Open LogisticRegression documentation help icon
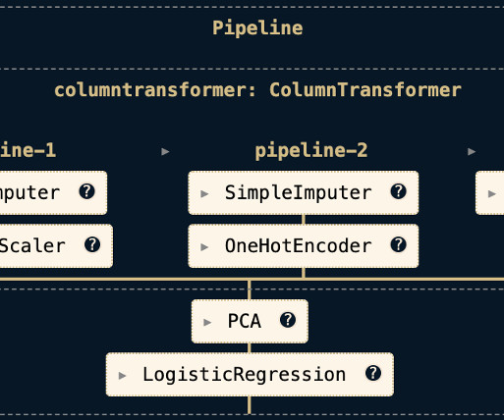The image size is (504, 420). point(373,373)
